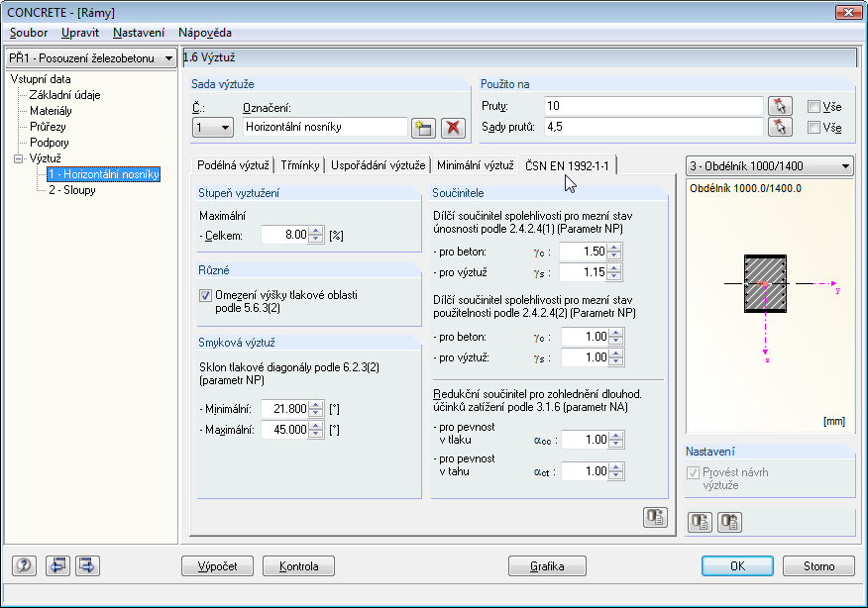Click the Označení name input field
The image size is (868, 608).
point(325,127)
